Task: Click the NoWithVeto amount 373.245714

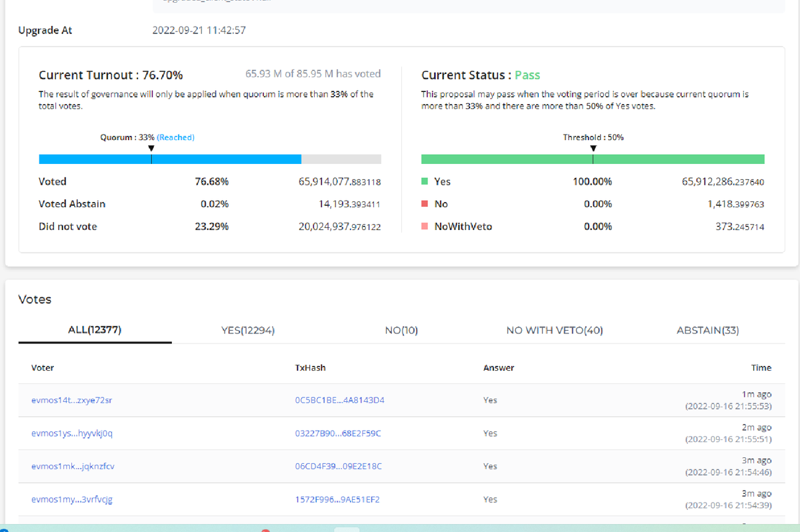Action: (x=740, y=227)
